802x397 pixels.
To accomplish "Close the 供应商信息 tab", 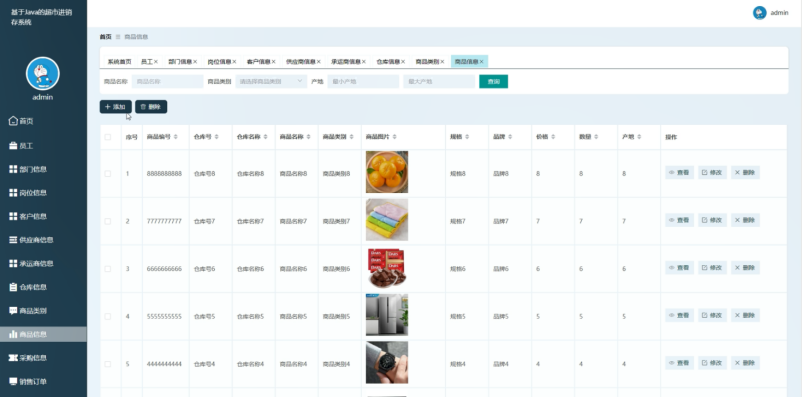I will coord(319,61).
